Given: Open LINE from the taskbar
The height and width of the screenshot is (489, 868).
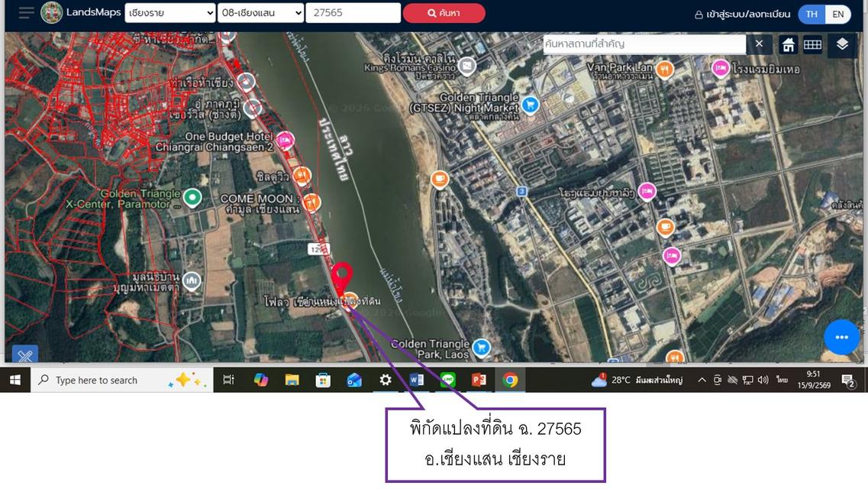Looking at the screenshot, I should coord(448,380).
